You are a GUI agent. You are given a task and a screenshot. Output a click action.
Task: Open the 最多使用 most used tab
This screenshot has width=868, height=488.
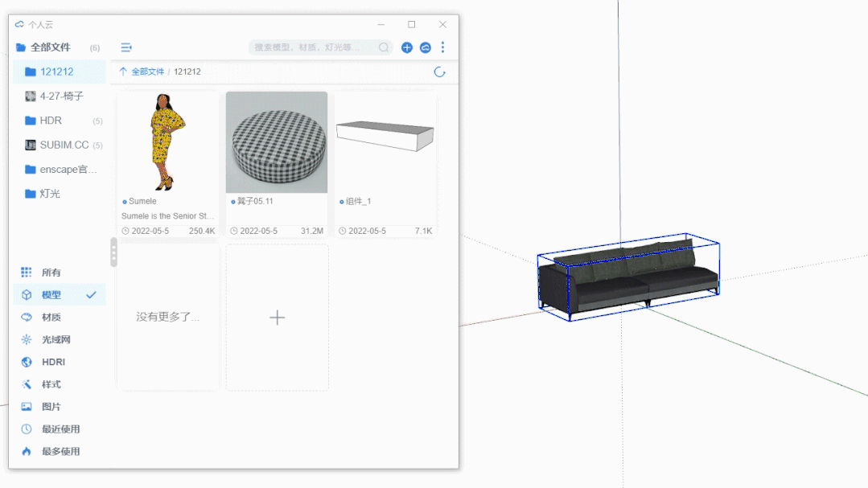[x=60, y=452]
